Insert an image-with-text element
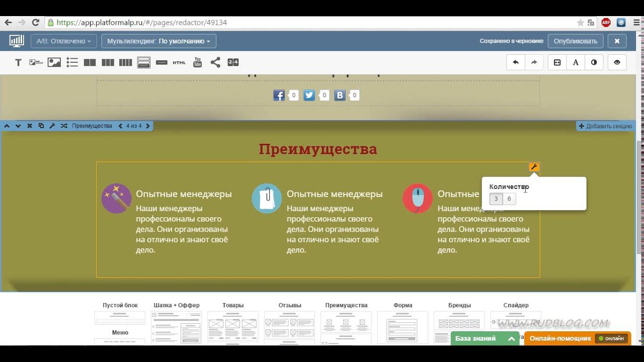Screen dimensions: 644x362 pos(36,63)
